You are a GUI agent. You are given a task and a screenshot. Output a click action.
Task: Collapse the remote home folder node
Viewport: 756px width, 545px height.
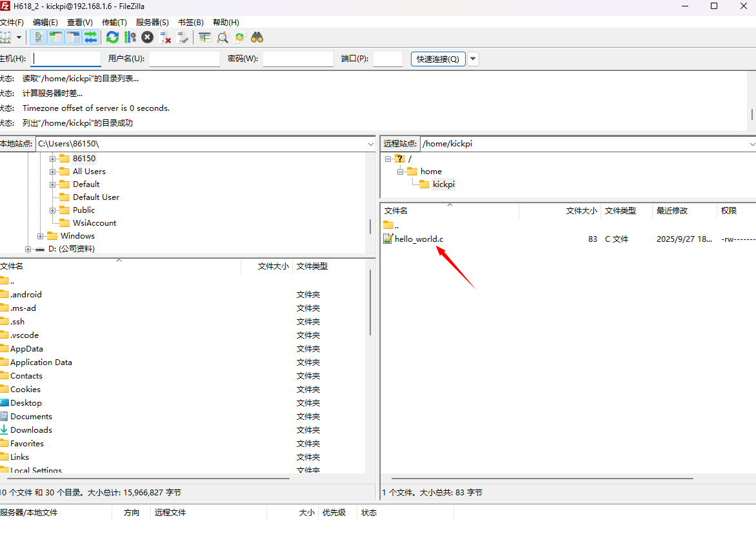tap(400, 172)
